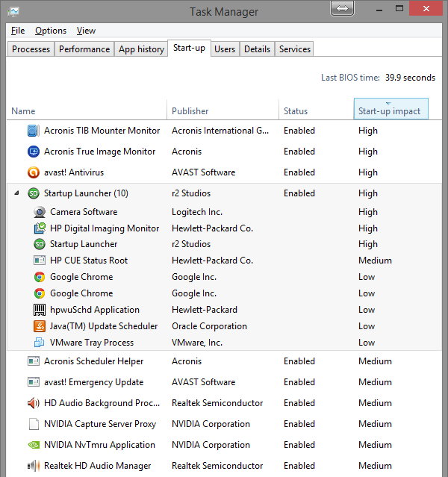Sort by the Status column header
The width and height of the screenshot is (448, 477).
pyautogui.click(x=317, y=110)
